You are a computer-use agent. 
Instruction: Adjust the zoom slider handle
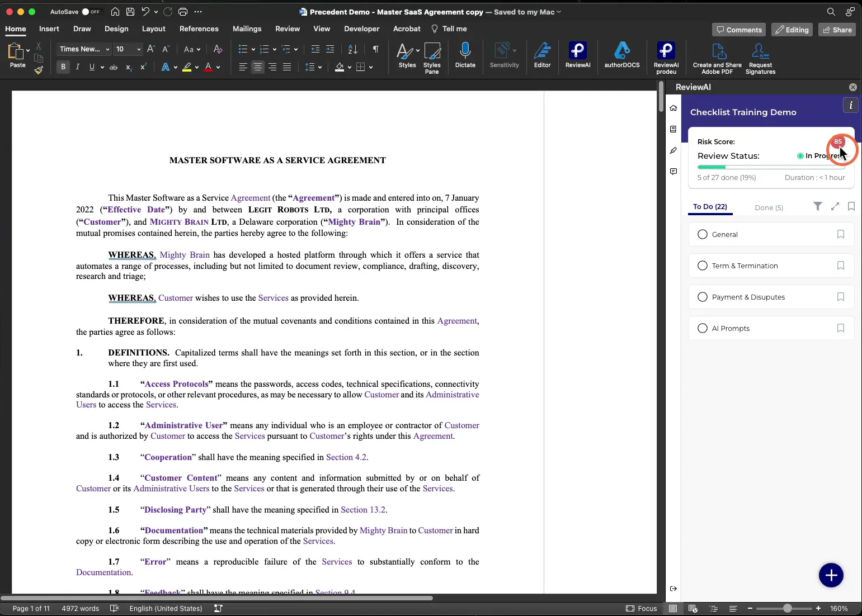(x=787, y=608)
